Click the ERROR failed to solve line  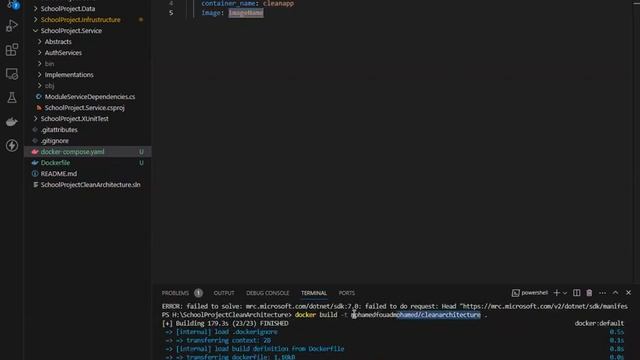click(x=395, y=306)
